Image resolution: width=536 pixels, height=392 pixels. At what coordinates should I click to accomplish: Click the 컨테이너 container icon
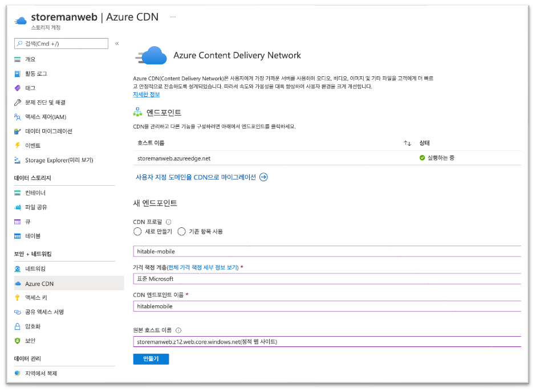(x=18, y=193)
